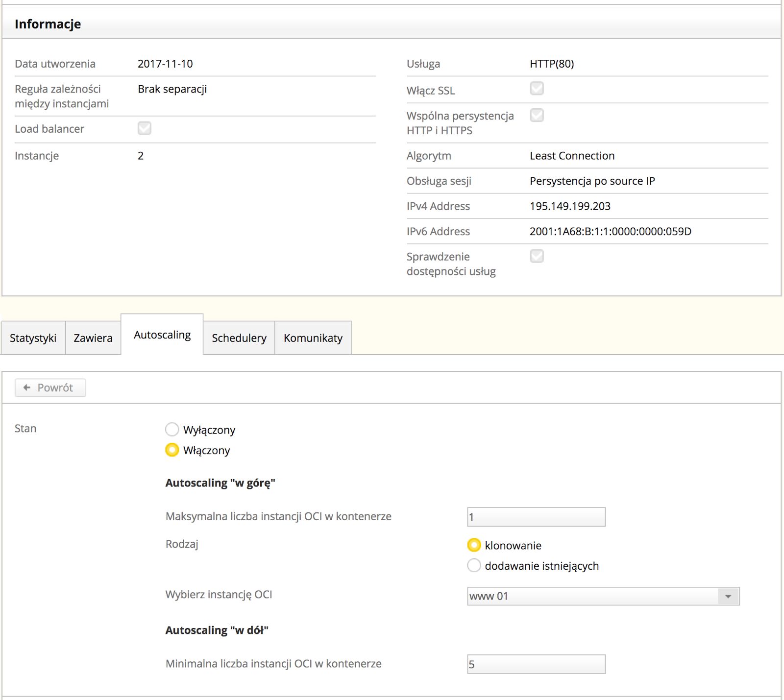Switch to the Zawiera tab
Viewport: 784px width, 700px height.
[x=93, y=338]
